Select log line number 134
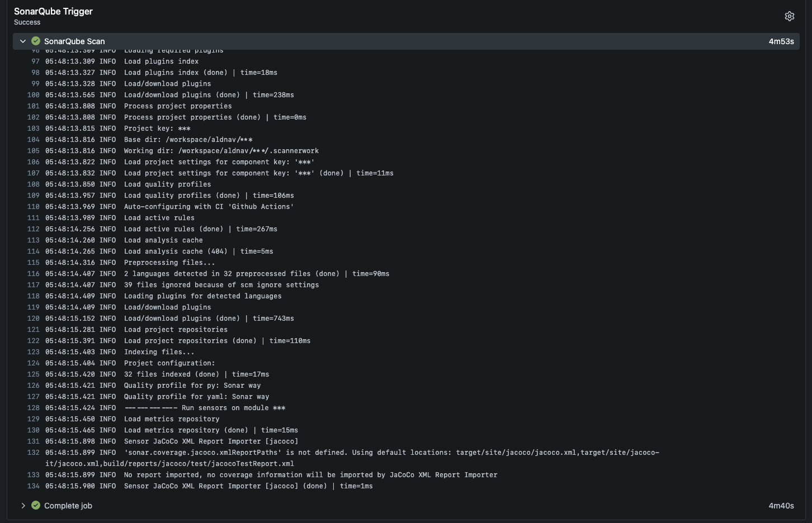 click(x=33, y=486)
